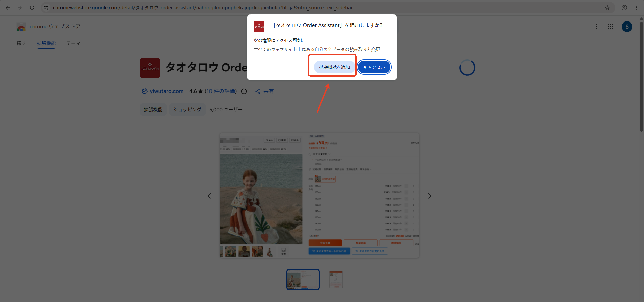Click the GOLDBACH extension logo on the page

tap(150, 68)
